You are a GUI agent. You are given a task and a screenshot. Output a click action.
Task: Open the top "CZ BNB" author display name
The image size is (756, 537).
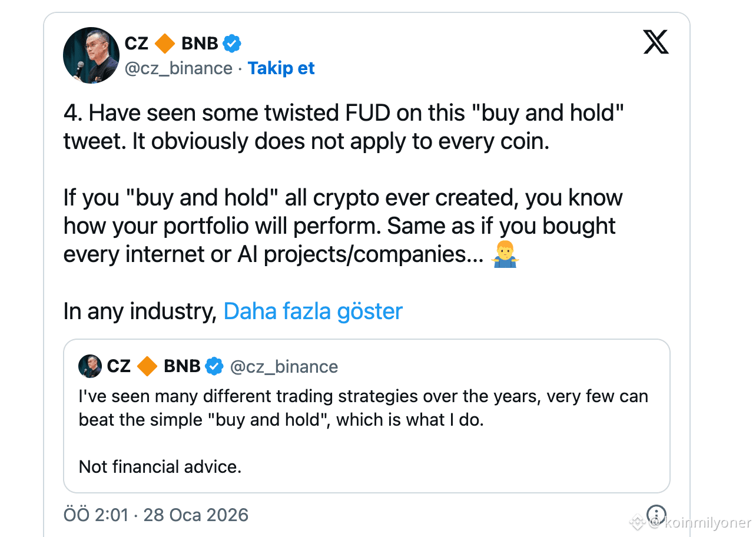tap(171, 43)
